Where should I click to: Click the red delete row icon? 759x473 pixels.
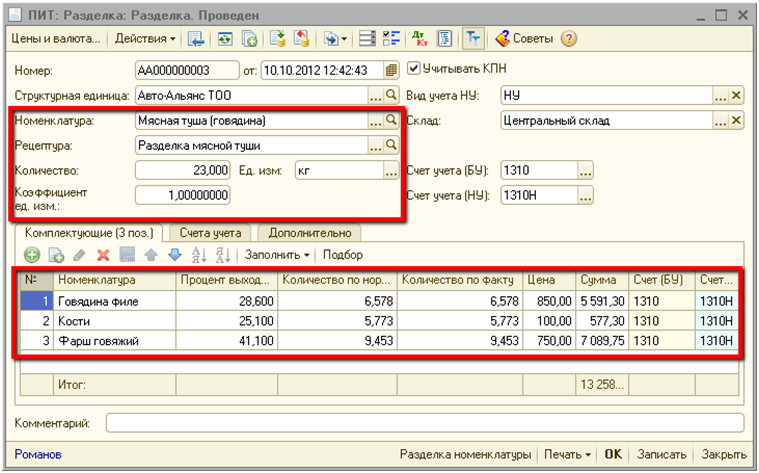pyautogui.click(x=102, y=256)
